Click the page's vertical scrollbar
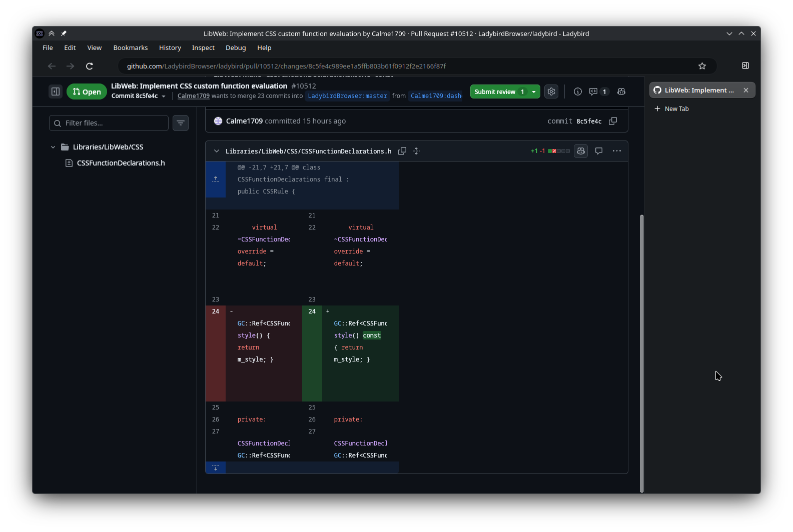793x532 pixels. pos(642,353)
